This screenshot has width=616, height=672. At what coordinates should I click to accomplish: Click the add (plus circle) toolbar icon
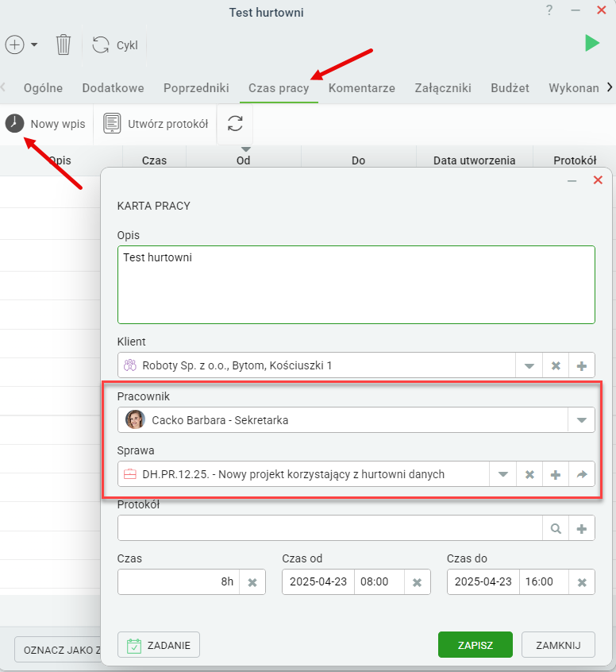(x=14, y=44)
